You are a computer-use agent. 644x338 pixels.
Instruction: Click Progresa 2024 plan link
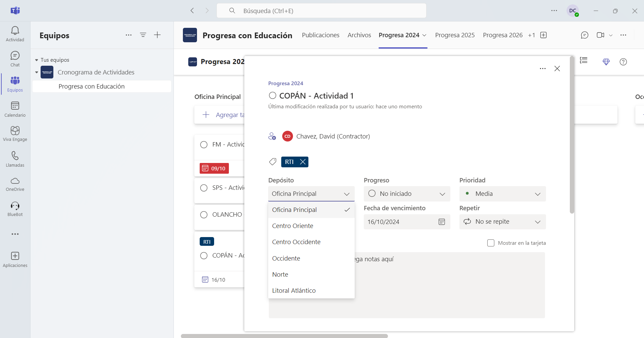coord(286,83)
